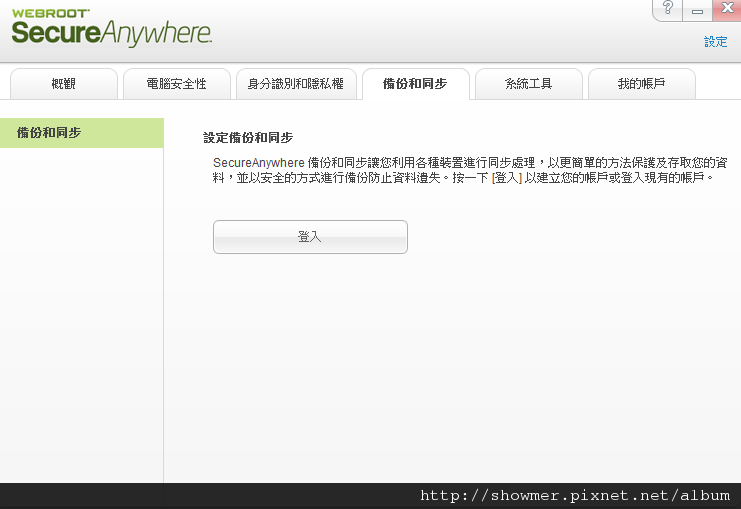The width and height of the screenshot is (741, 509).
Task: Switch to the 概觀 tab
Action: click(64, 84)
